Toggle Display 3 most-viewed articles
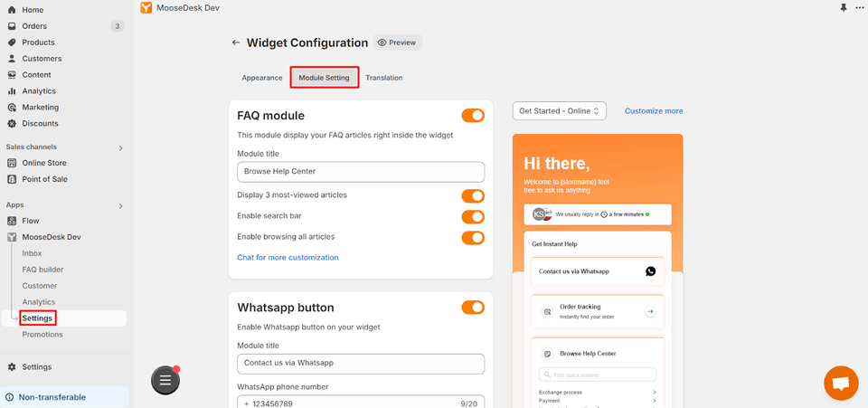This screenshot has height=408, width=868. (x=473, y=196)
